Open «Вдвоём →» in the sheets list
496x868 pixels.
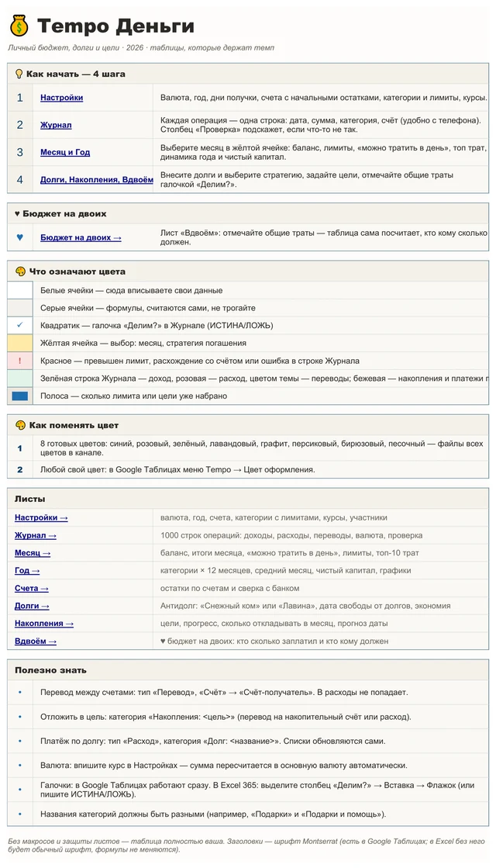click(x=36, y=641)
